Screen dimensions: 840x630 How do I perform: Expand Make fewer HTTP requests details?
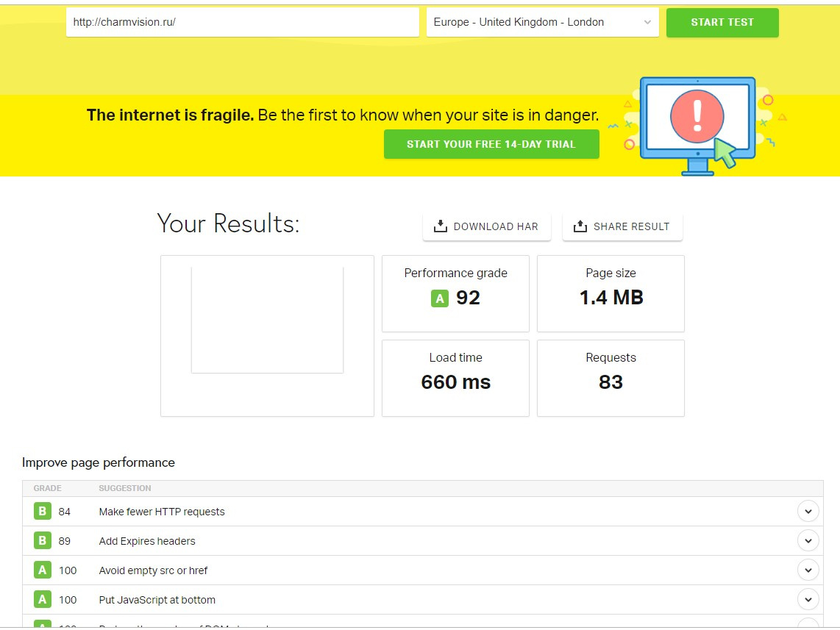(808, 511)
